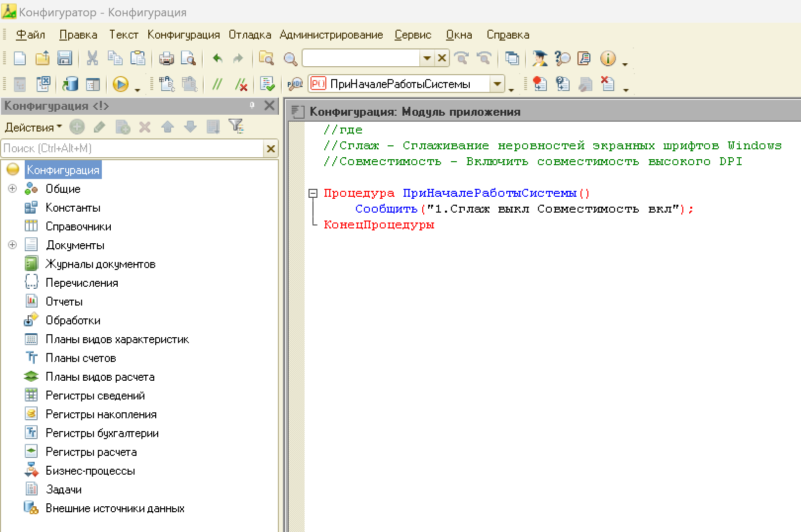Viewport: 801px width, 532px height.
Task: Click Close configuration icon with blue X
Action: 43,84
